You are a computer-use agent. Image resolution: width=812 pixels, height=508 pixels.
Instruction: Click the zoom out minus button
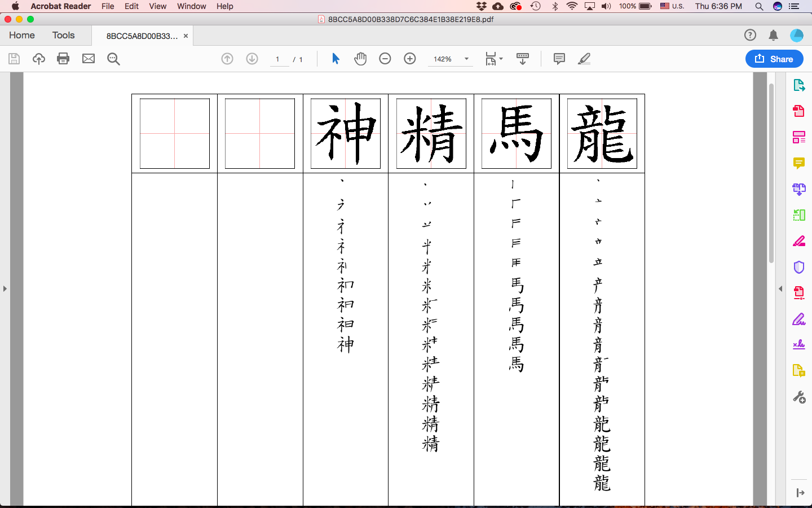(385, 59)
